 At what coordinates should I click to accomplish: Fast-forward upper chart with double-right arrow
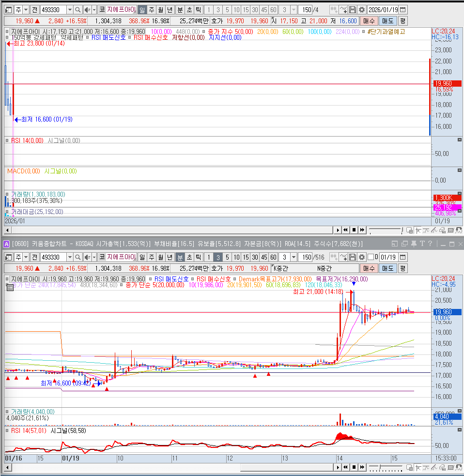pyautogui.click(x=362, y=230)
